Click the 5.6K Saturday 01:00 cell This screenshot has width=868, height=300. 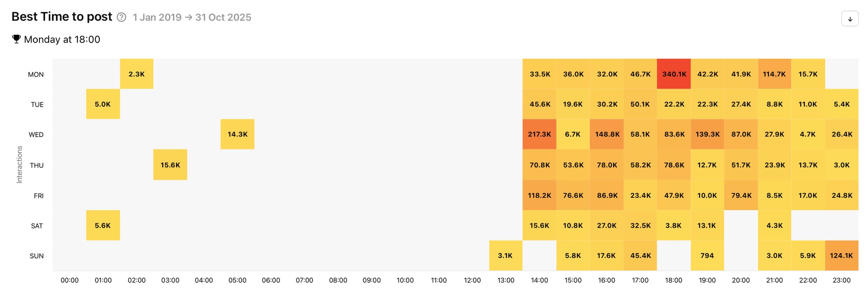click(x=103, y=225)
